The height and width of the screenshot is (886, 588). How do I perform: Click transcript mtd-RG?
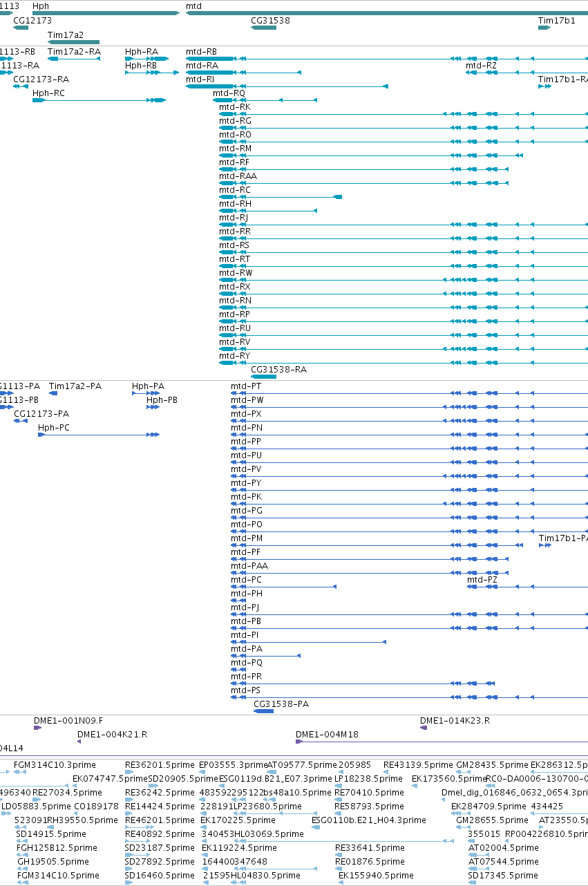coord(236,121)
